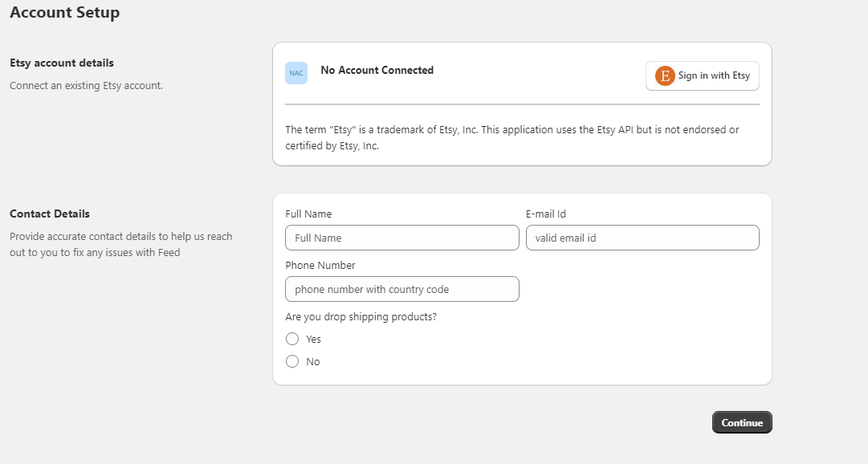Select Yes for drop shipping products
This screenshot has height=464, width=868.
tap(292, 339)
